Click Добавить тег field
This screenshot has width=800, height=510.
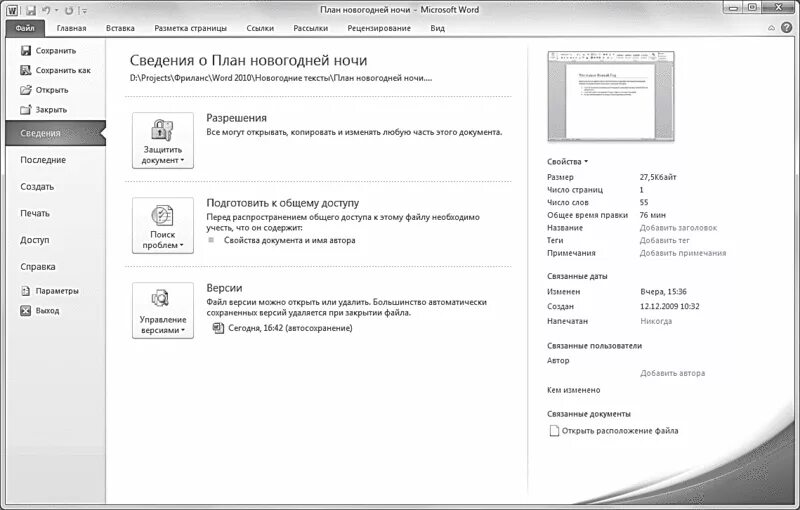coord(664,240)
